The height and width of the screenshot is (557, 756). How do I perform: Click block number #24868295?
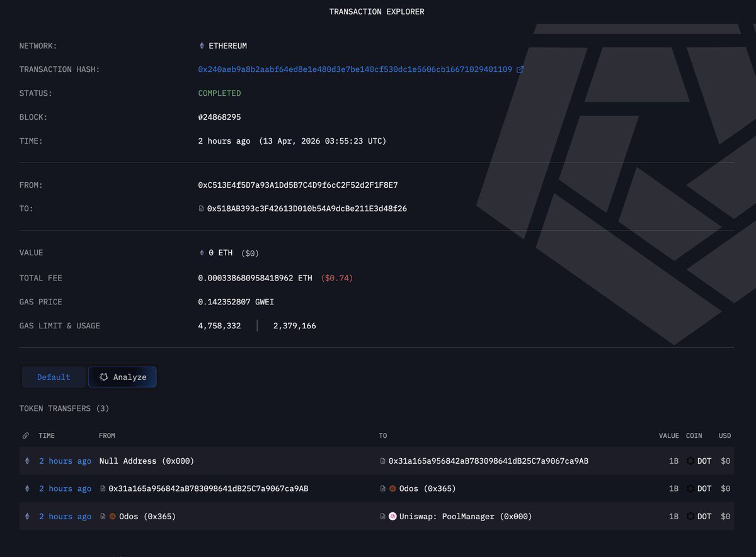(x=219, y=117)
